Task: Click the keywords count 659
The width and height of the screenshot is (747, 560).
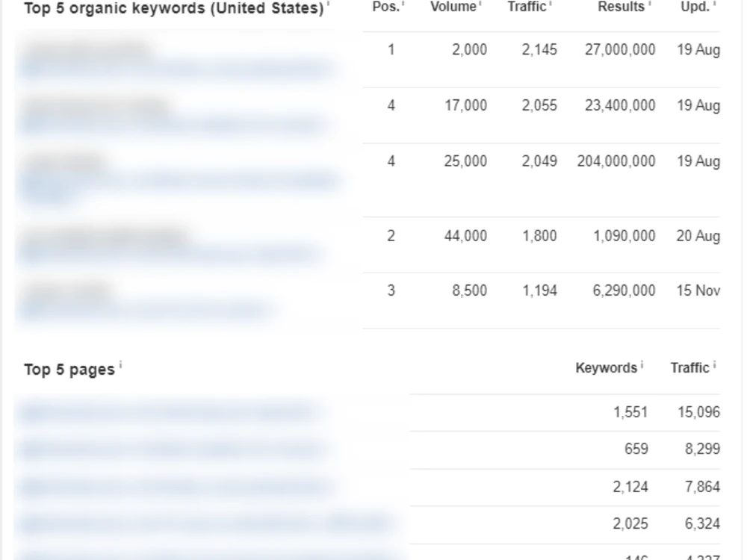Action: pyautogui.click(x=636, y=449)
